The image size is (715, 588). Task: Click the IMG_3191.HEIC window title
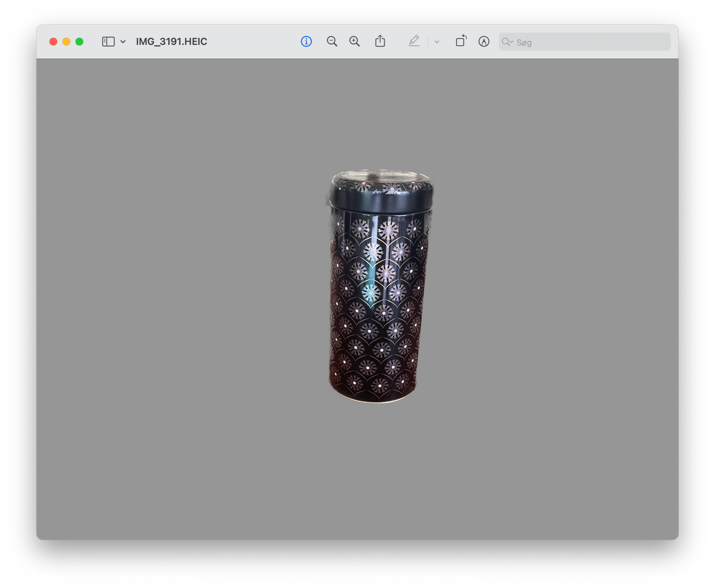coord(172,42)
